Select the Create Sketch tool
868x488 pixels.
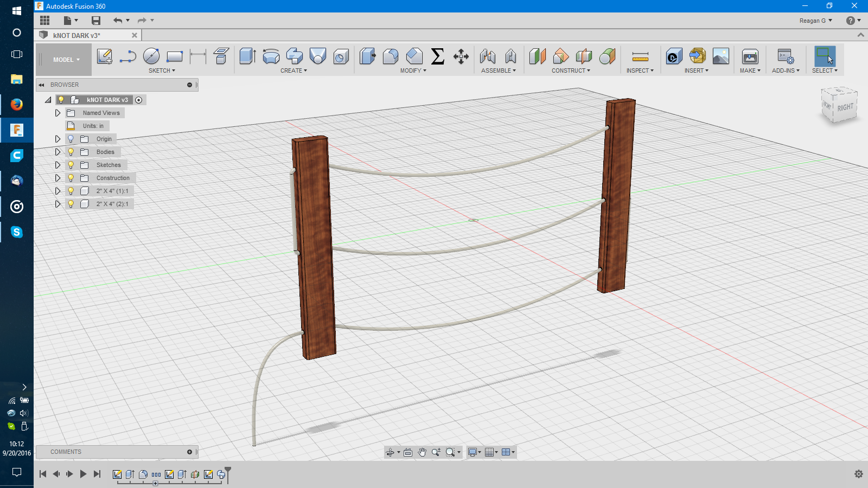(104, 56)
